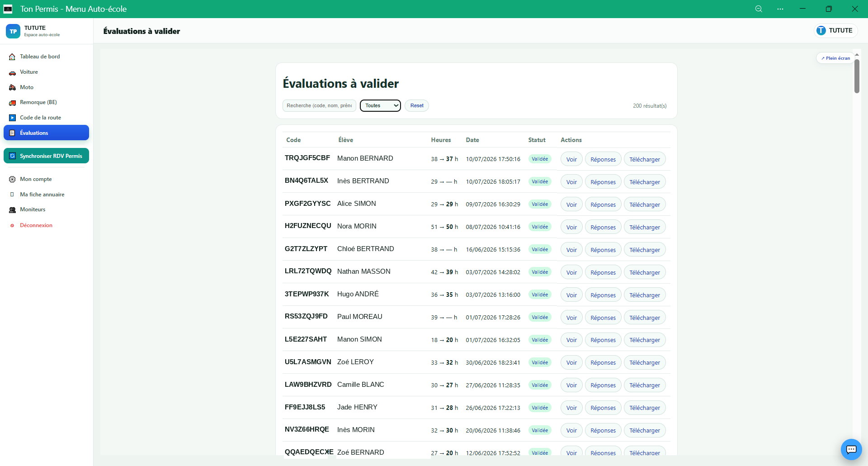This screenshot has height=466, width=868.
Task: Select the Moto motorcycle icon
Action: pos(12,87)
